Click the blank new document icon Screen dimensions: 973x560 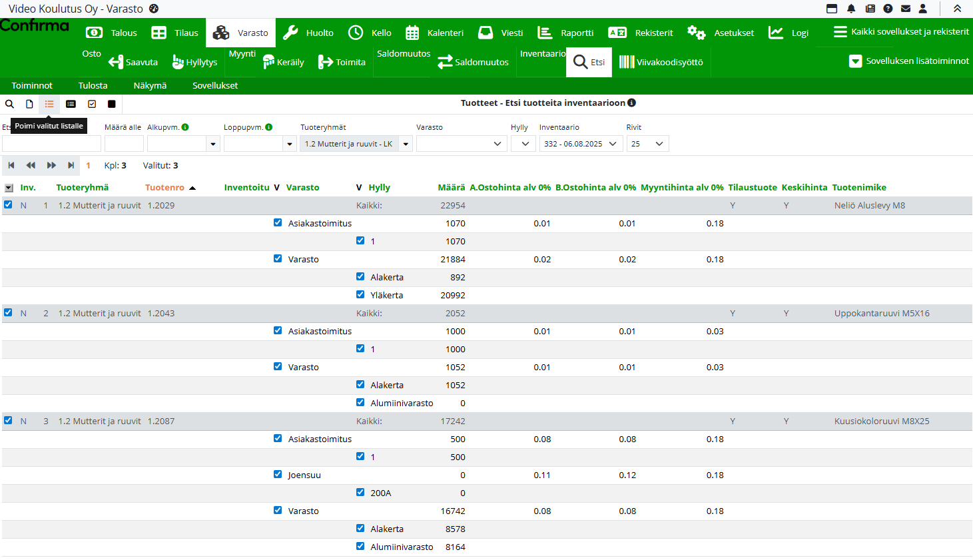point(29,104)
